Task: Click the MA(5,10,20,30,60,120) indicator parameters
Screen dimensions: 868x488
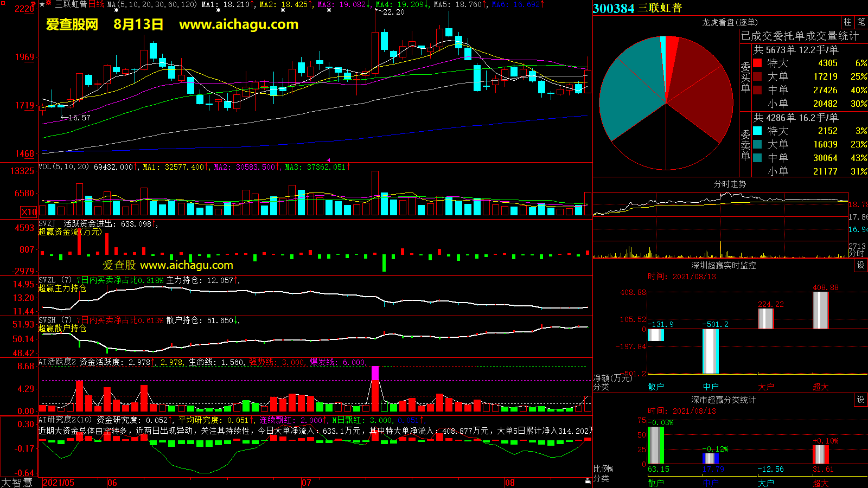Action: point(152,4)
